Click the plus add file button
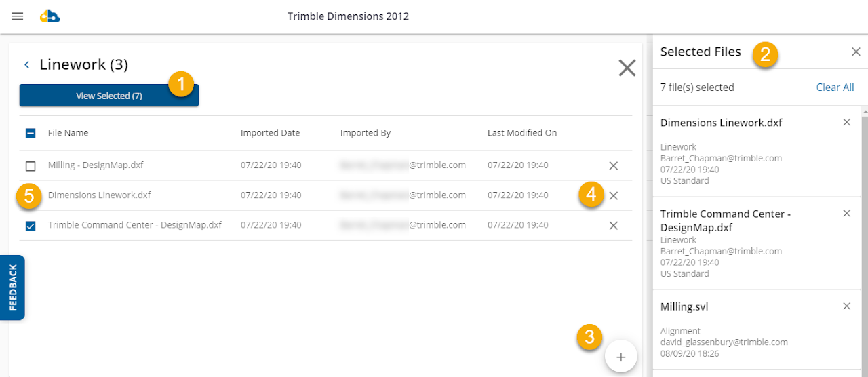This screenshot has width=868, height=377. point(620,357)
